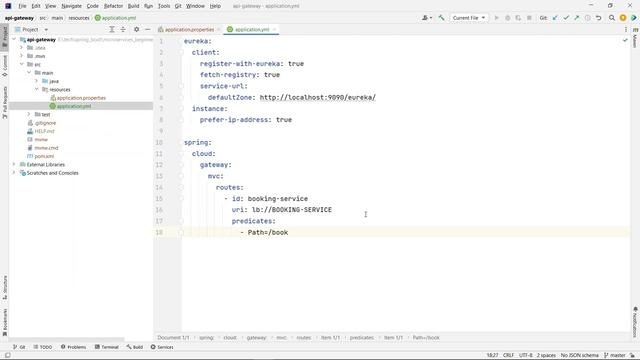Viewport: 640px width, 360px height.
Task: Toggle read-only lock icon in status bar
Action: (x=632, y=356)
